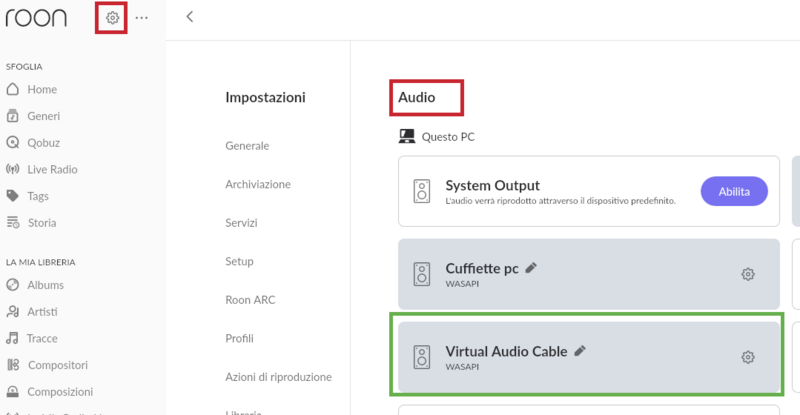This screenshot has width=800, height=415.
Task: Open device settings gear for Cuffiette pc
Action: point(747,274)
